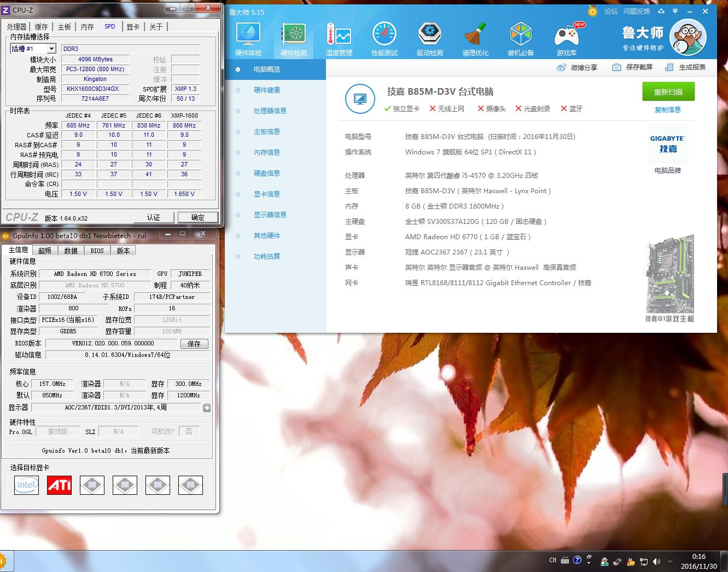The width and height of the screenshot is (728, 572).
Task: Click the green 重新扫描 rescan button
Action: point(668,91)
